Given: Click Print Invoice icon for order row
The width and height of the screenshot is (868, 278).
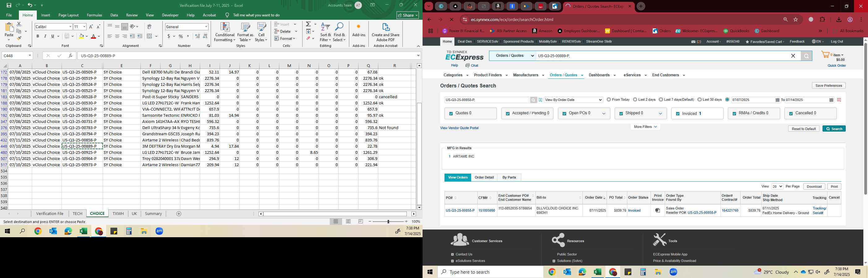Looking at the screenshot, I should click(x=657, y=210).
